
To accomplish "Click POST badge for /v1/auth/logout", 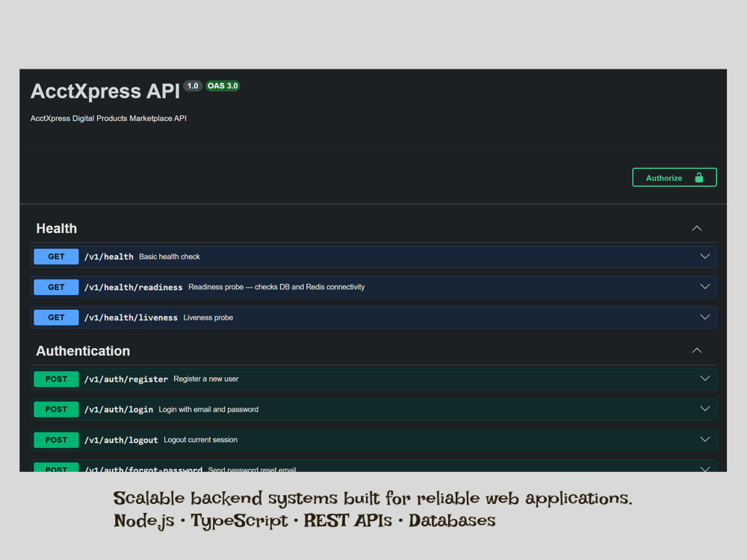I will click(56, 440).
